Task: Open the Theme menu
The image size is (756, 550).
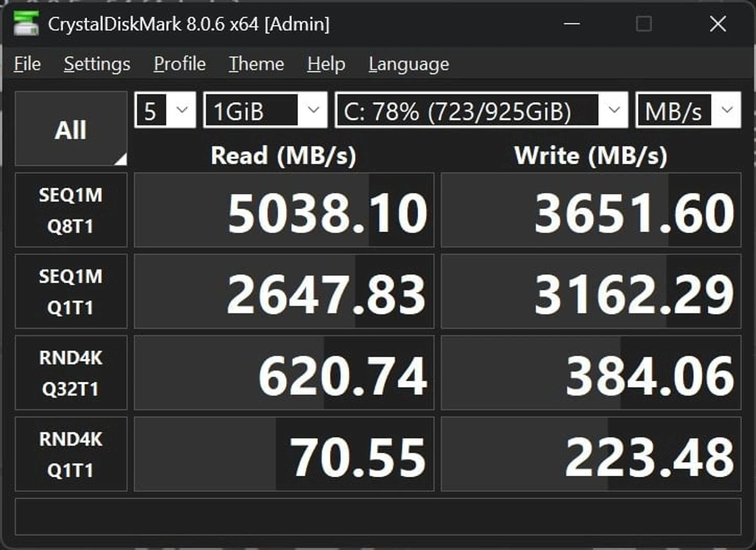Action: 256,64
